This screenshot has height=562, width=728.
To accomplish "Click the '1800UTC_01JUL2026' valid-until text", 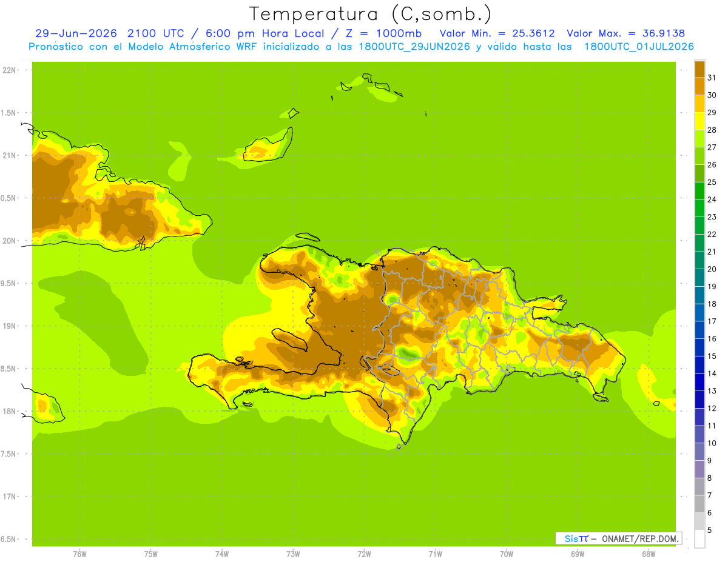I will (638, 47).
